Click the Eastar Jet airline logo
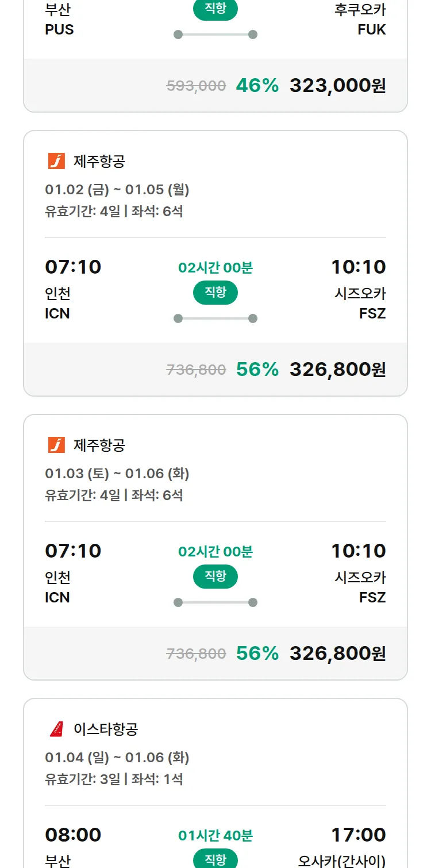431x868 pixels. pyautogui.click(x=56, y=729)
